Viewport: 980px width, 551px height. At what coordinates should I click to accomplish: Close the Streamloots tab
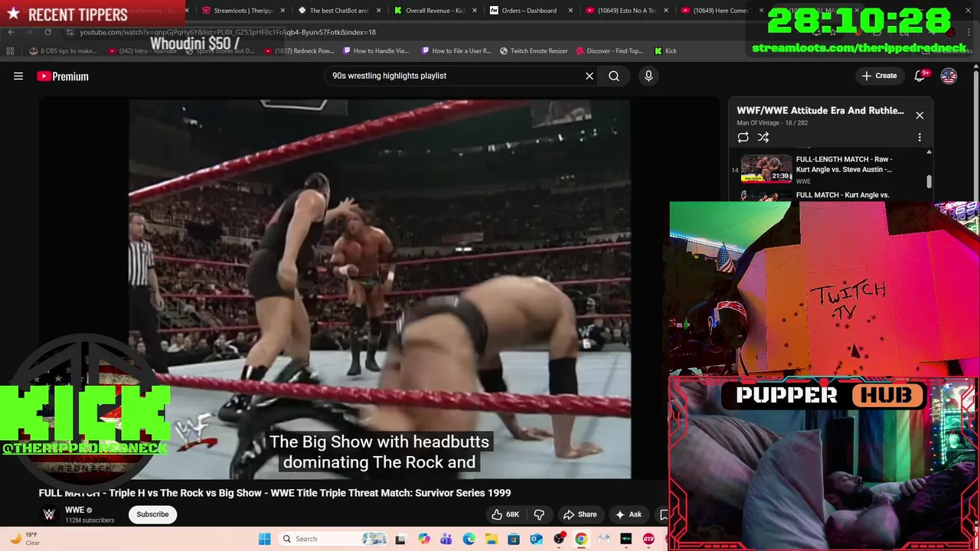283,11
